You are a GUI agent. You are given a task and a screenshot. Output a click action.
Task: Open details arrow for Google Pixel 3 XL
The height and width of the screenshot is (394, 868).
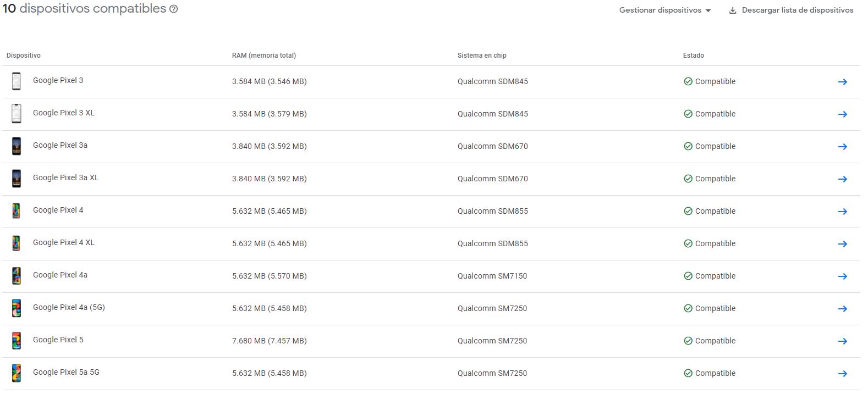pyautogui.click(x=842, y=114)
